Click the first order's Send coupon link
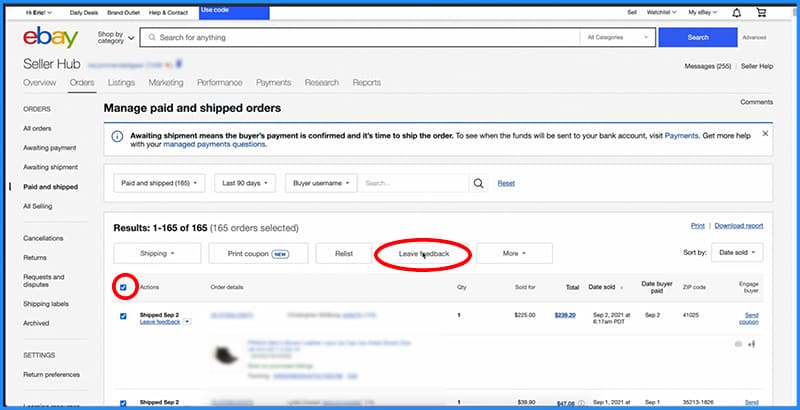 [x=749, y=318]
